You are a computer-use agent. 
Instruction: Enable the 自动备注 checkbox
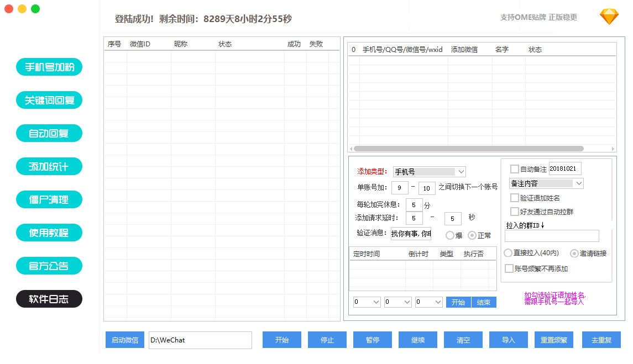515,169
